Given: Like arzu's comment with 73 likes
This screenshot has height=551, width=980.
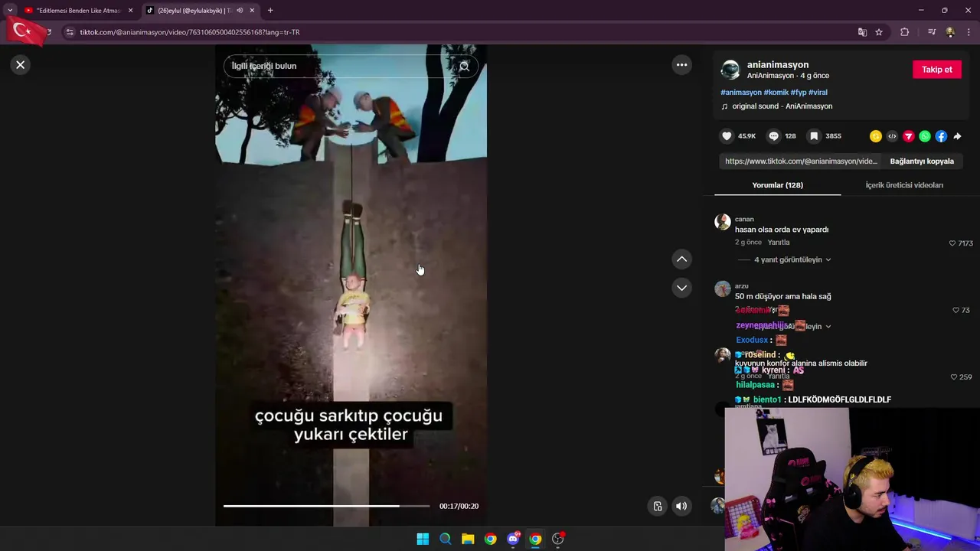Looking at the screenshot, I should coord(955,310).
